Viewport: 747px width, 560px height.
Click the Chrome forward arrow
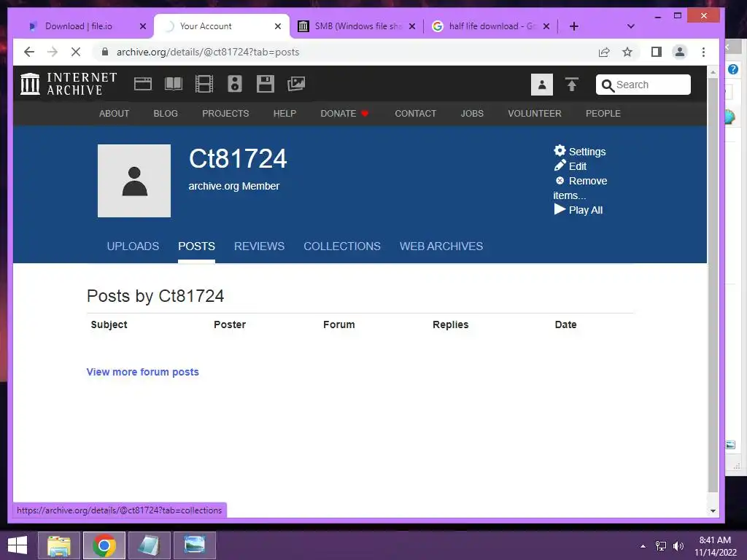pyautogui.click(x=53, y=52)
